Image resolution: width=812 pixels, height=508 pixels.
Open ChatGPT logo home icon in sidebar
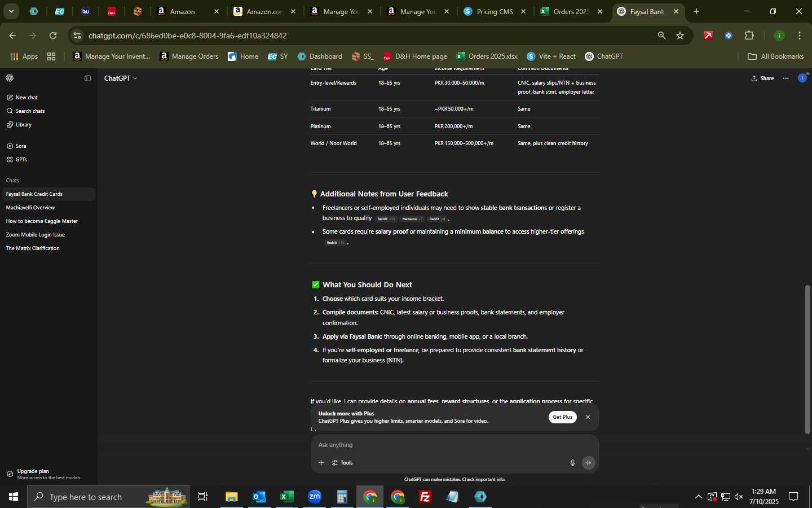click(10, 78)
